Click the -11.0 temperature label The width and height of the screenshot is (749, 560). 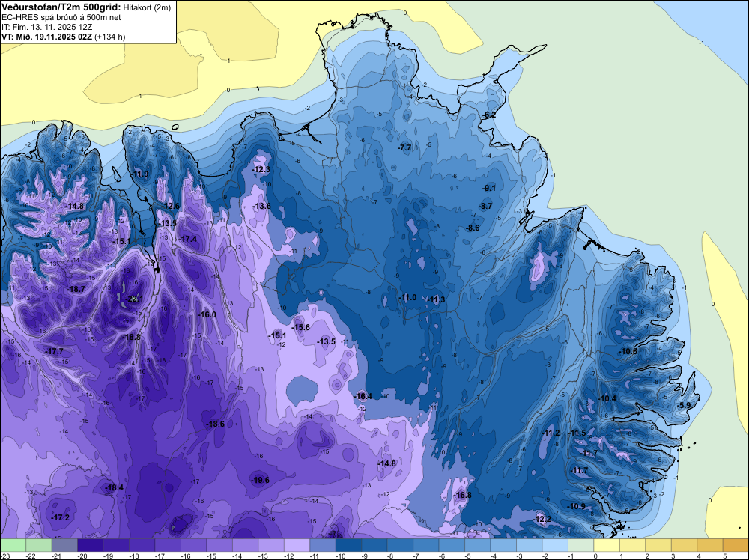click(407, 297)
